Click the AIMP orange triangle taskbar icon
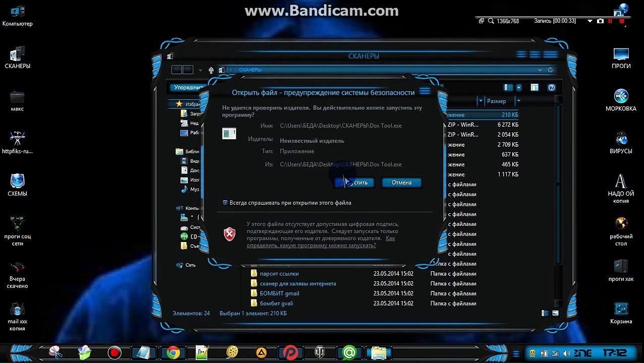Viewport: 644px width, 363px height. coord(261,353)
